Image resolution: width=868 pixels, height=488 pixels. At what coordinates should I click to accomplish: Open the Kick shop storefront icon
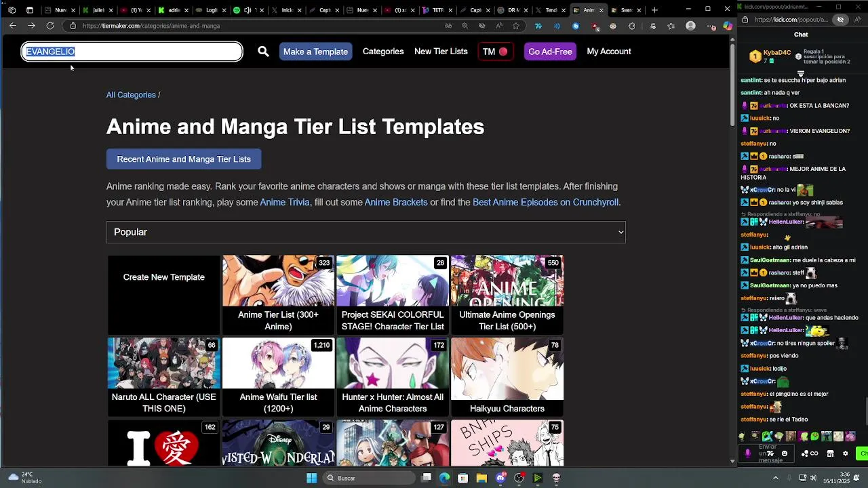(830, 453)
